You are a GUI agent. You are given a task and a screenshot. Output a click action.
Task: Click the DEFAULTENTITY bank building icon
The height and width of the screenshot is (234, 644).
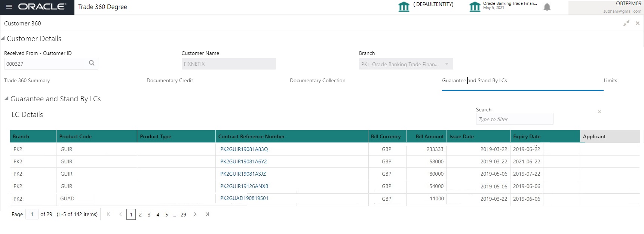[x=404, y=7]
